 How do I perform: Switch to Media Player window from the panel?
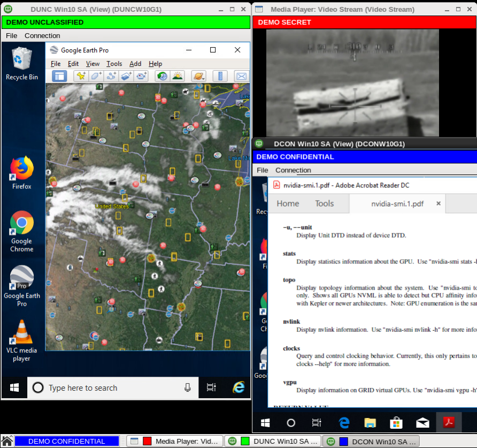click(x=175, y=441)
